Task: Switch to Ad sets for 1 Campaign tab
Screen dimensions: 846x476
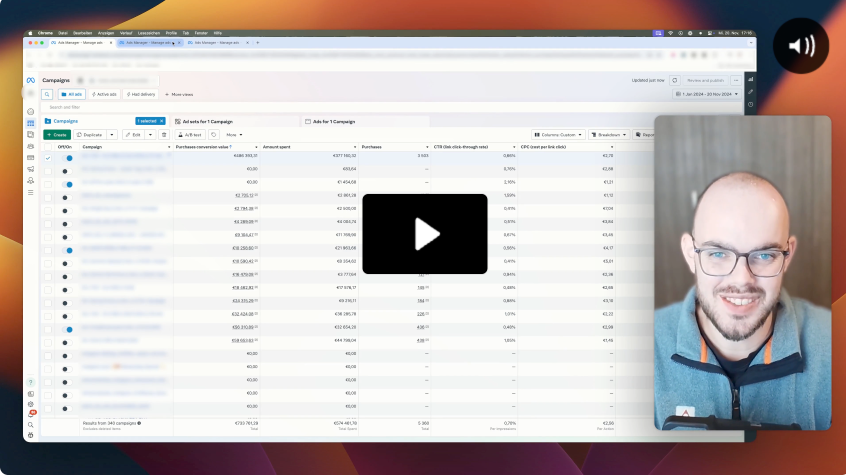Action: click(x=236, y=121)
